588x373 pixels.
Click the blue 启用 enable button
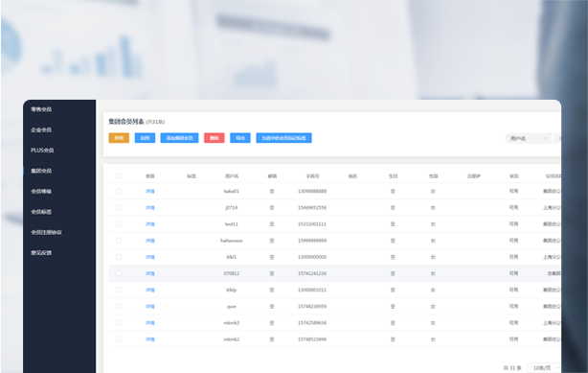pos(145,138)
